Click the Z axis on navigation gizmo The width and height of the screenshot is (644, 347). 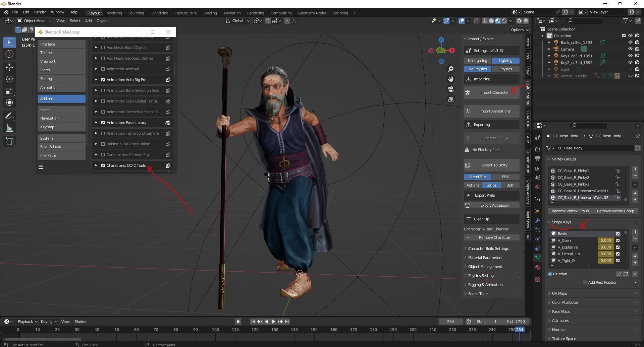(x=441, y=40)
